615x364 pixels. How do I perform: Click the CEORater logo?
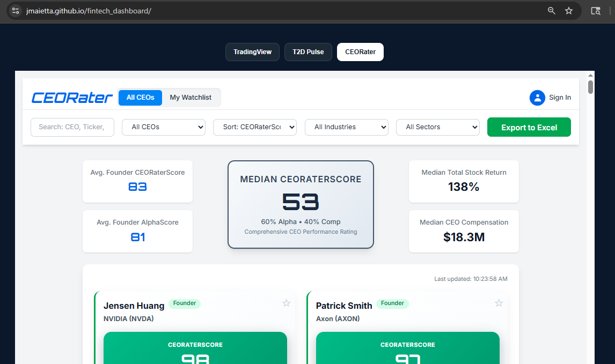(x=72, y=98)
